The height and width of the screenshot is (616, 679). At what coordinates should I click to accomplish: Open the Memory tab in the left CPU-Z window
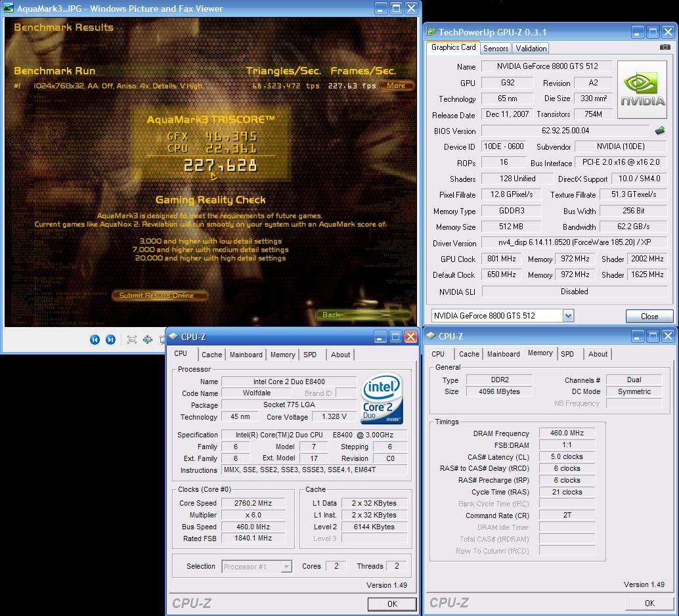tap(283, 355)
